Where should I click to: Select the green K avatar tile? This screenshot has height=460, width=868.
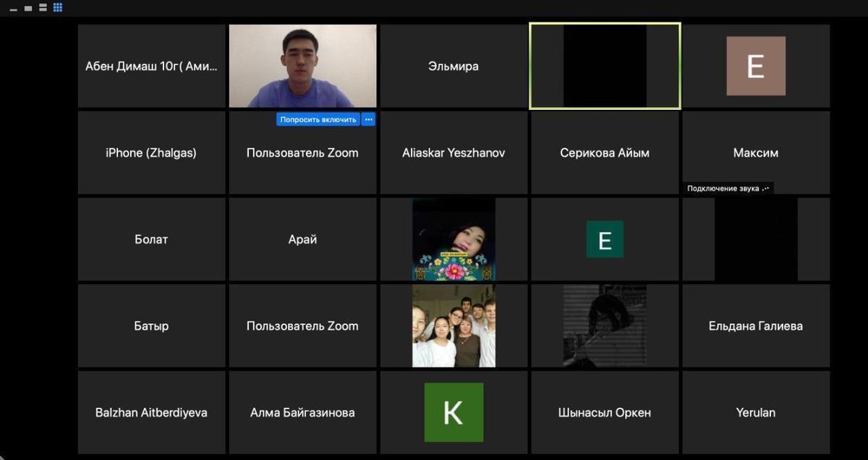(454, 412)
